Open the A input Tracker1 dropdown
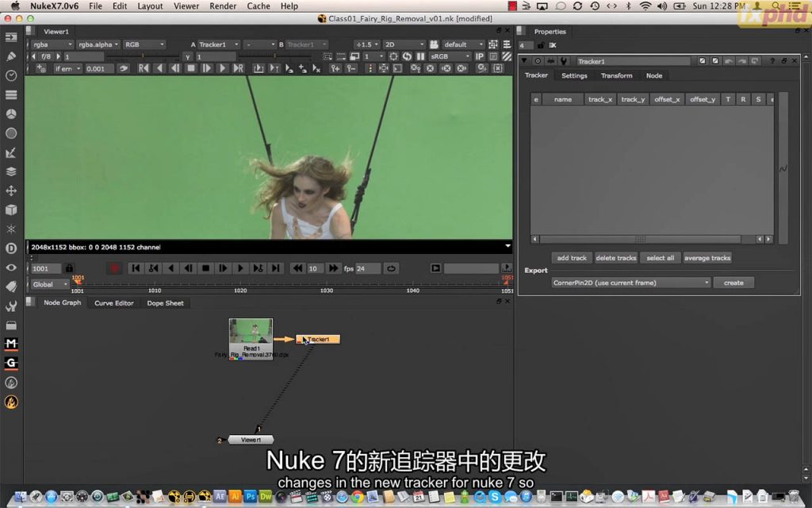Viewport: 812px width, 508px height. 219,44
